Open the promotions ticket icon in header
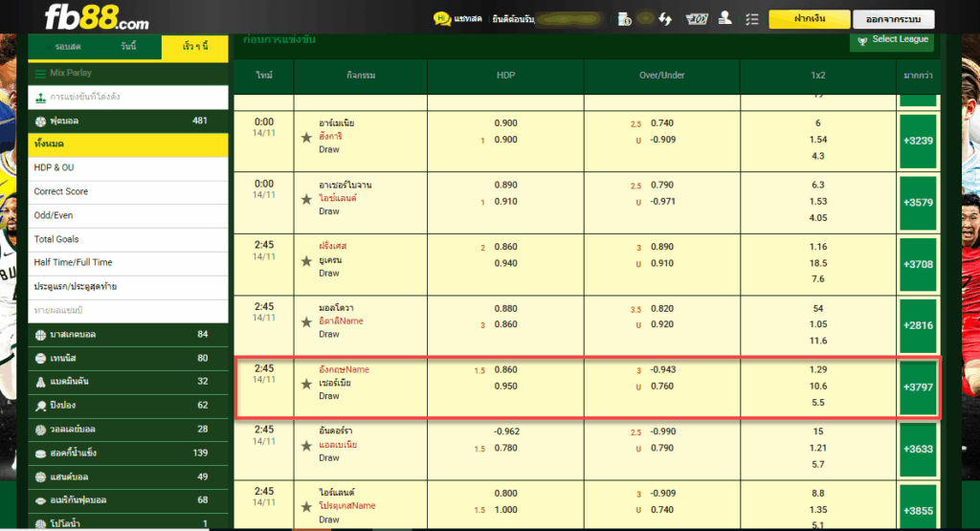The height and width of the screenshot is (531, 980). 697,19
